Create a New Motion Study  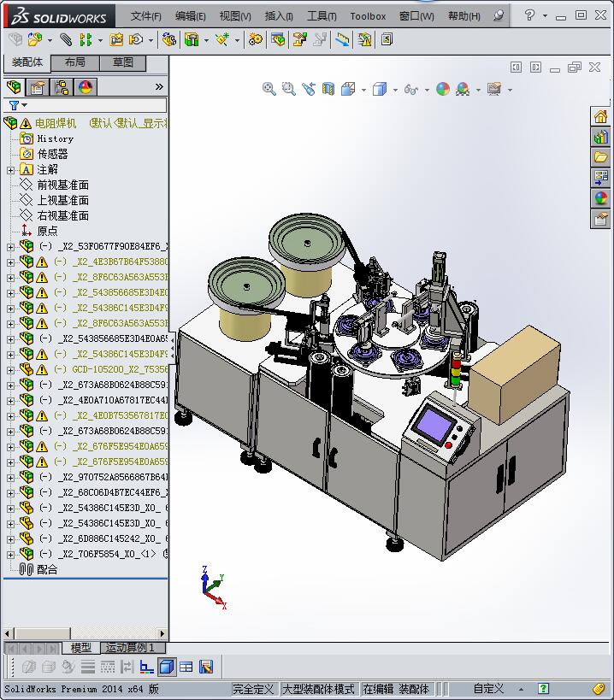click(256, 39)
